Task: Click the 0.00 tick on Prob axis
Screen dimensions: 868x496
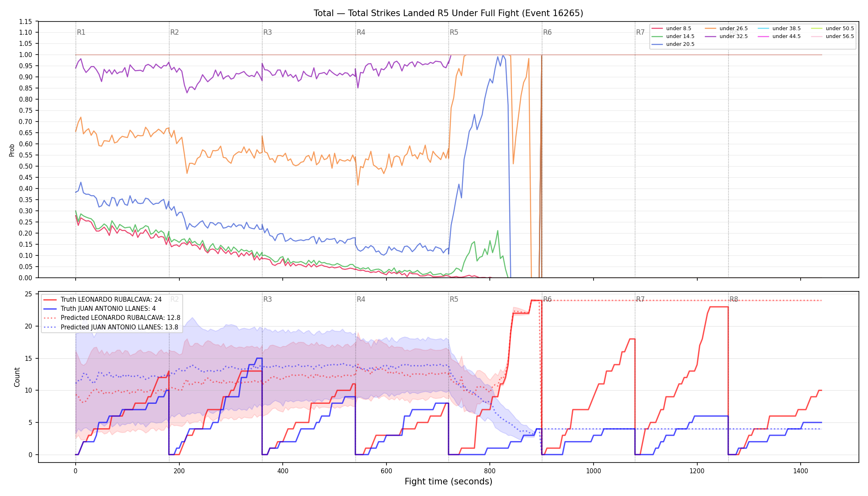Action: tap(26, 278)
